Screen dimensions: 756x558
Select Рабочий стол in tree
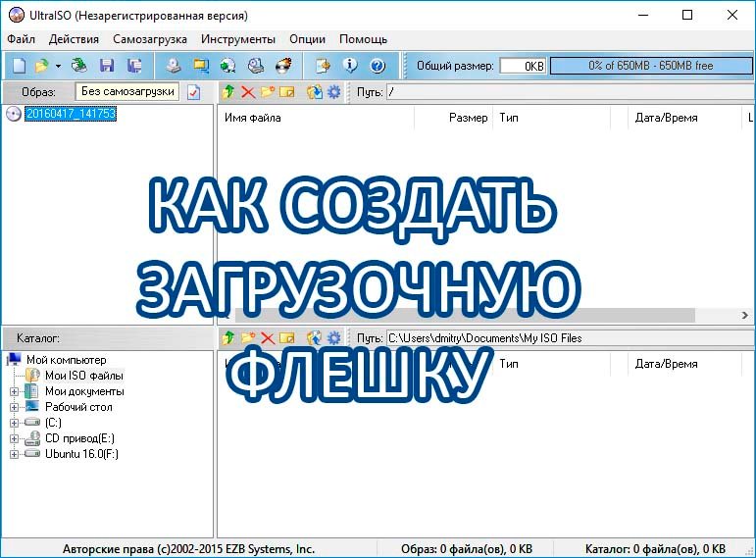point(78,407)
